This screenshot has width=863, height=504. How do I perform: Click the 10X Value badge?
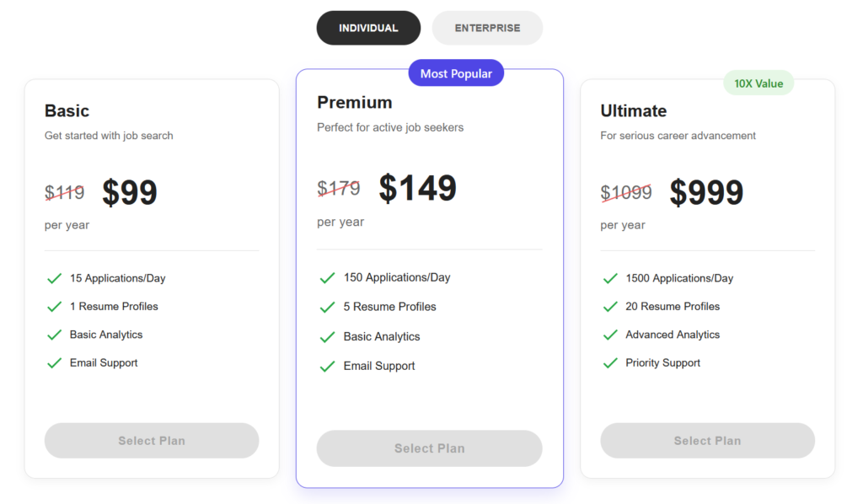(758, 83)
